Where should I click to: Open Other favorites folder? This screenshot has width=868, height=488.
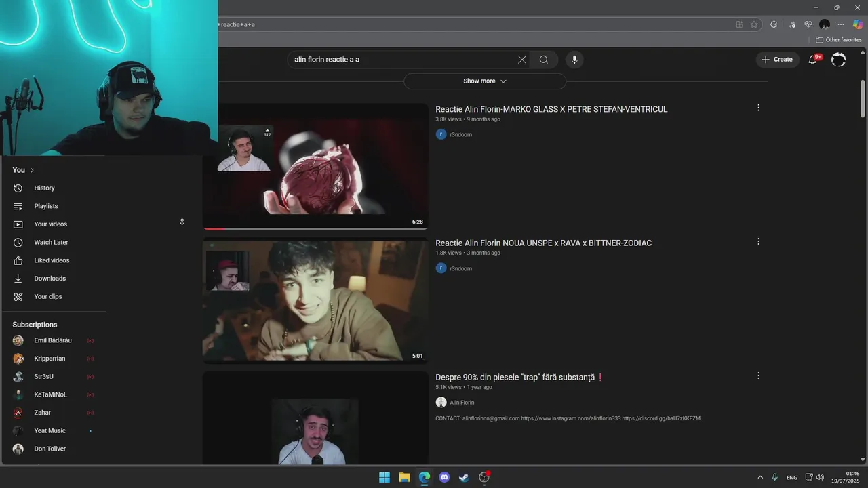[839, 39]
